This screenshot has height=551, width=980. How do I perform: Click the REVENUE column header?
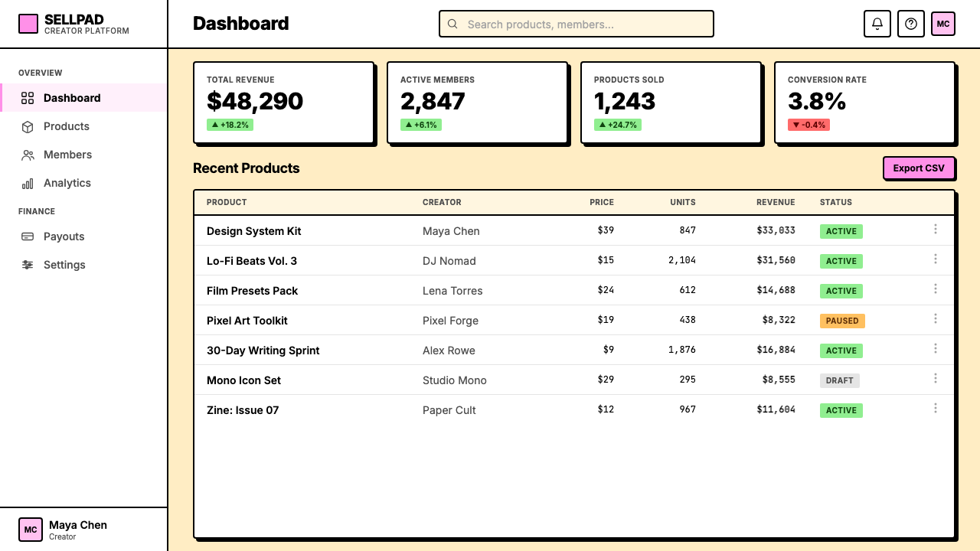click(x=776, y=202)
